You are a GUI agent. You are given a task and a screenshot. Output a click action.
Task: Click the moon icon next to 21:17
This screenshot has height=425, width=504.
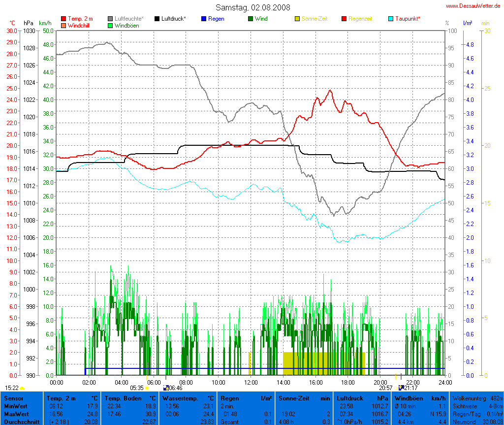click(401, 388)
